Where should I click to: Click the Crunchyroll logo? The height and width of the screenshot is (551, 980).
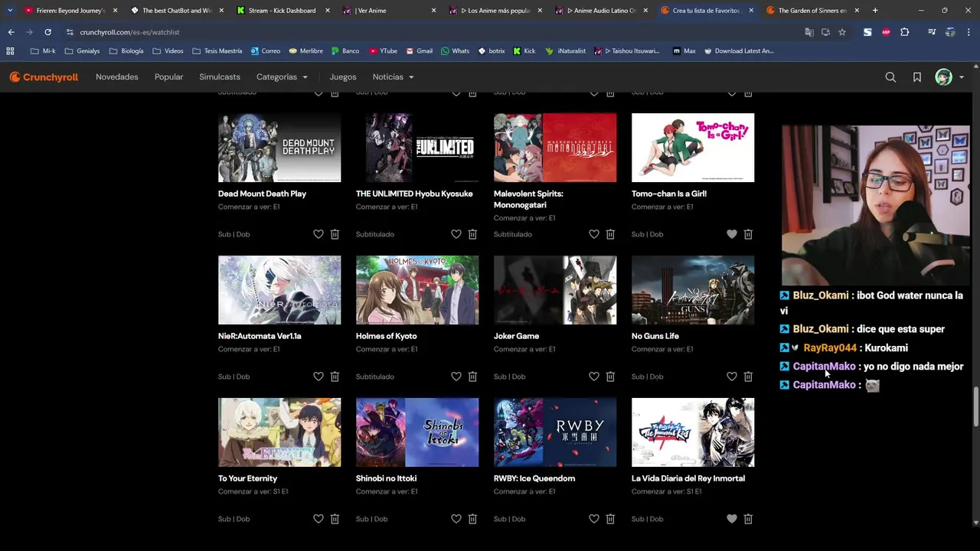coord(44,77)
